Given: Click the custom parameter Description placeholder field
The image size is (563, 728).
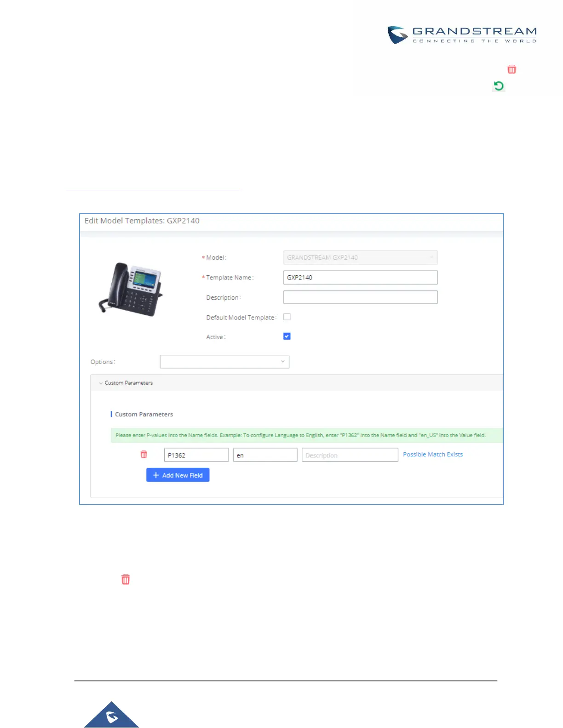Looking at the screenshot, I should point(350,455).
